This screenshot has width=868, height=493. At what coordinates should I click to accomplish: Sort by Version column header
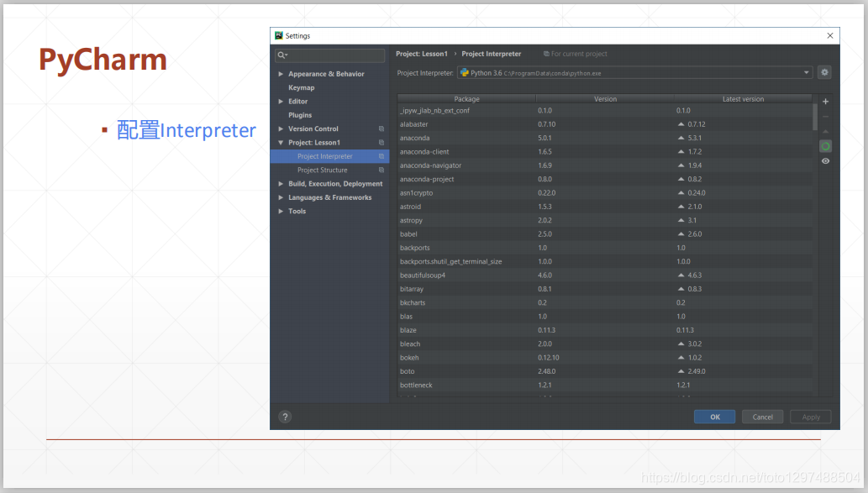click(x=605, y=99)
